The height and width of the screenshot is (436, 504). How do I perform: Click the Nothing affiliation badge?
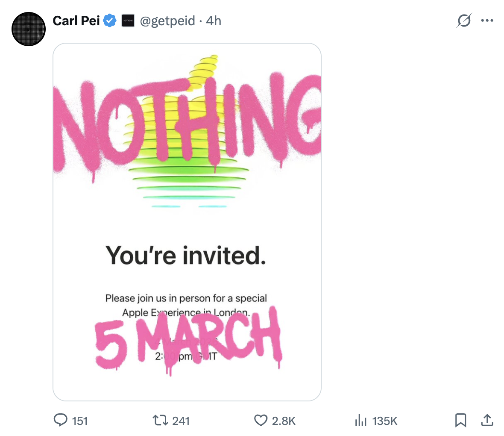[x=128, y=21]
